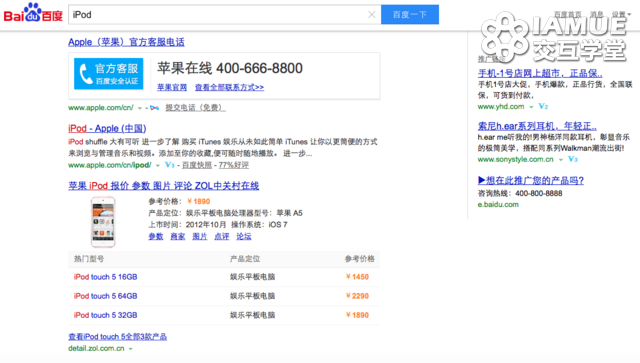The image size is (640, 363).
Task: Click the 参考价格 ¥1890 value
Action: pos(198,201)
